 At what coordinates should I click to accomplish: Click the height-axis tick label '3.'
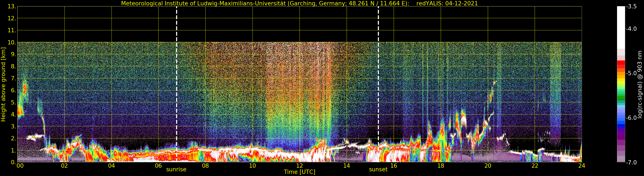(13, 126)
